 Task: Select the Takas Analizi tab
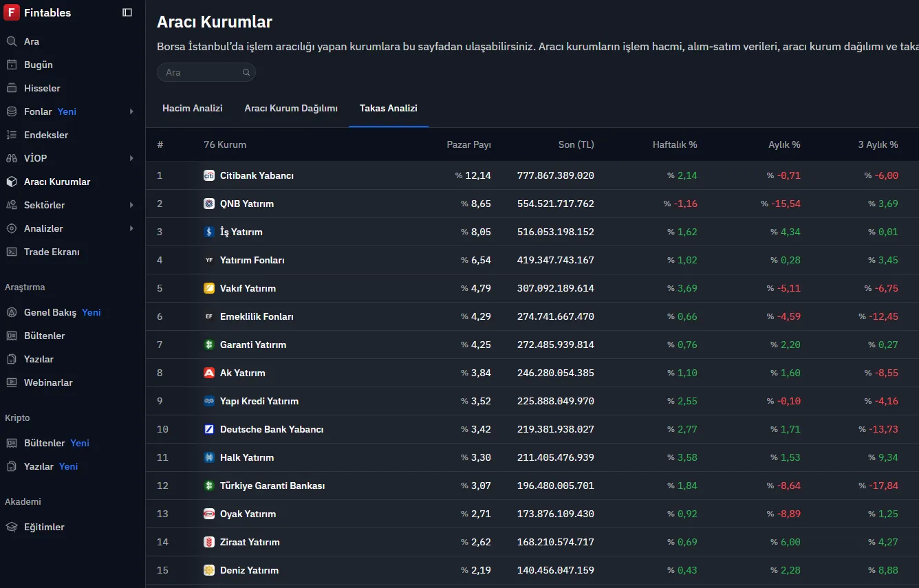(389, 108)
